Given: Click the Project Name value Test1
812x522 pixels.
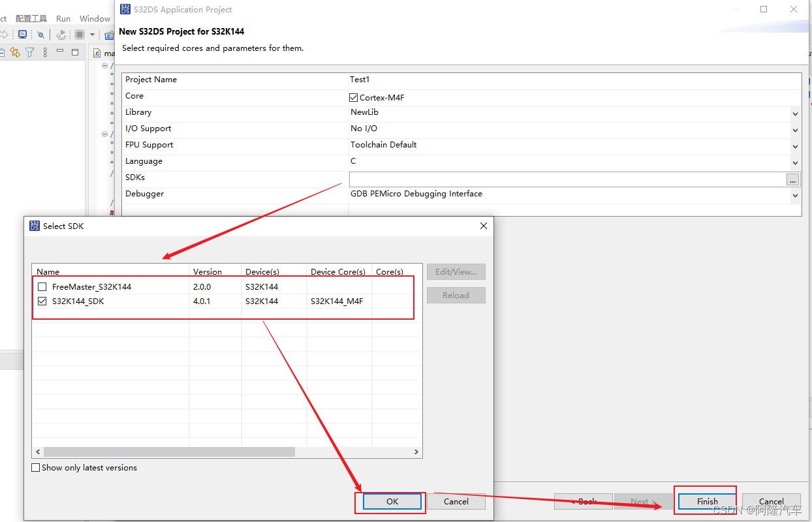Looking at the screenshot, I should click(x=360, y=80).
